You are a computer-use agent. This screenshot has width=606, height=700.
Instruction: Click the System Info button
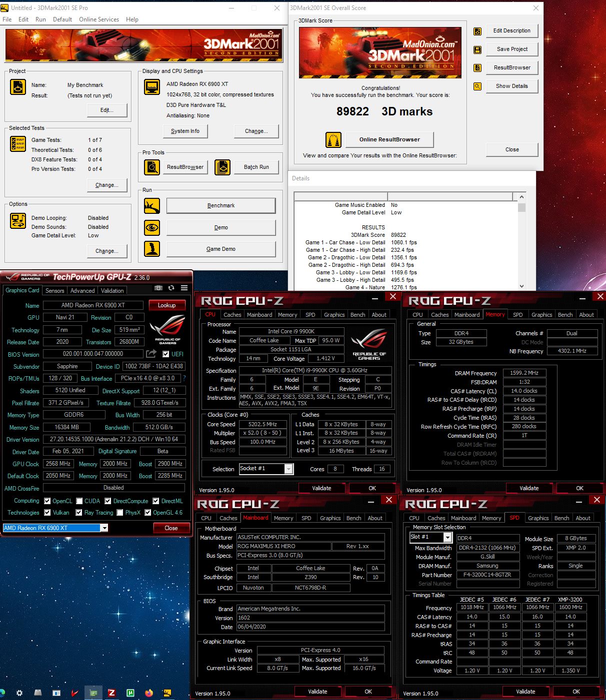(x=185, y=131)
